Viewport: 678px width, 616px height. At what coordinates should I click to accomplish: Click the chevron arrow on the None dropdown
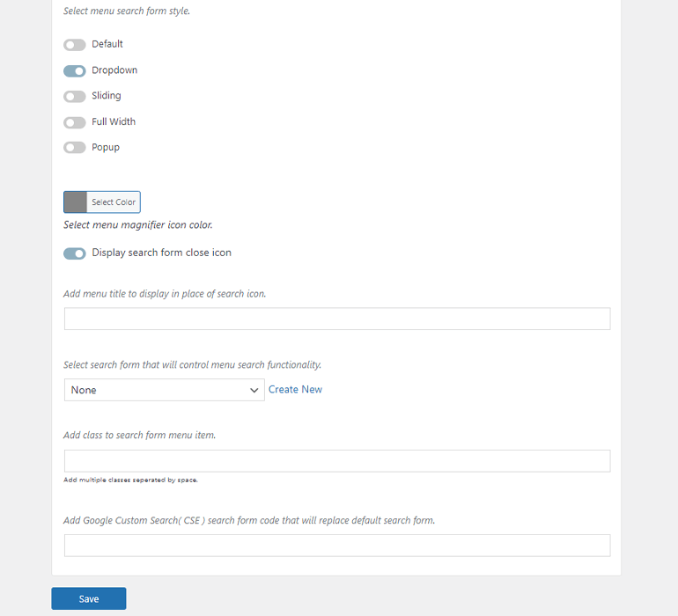click(x=254, y=390)
